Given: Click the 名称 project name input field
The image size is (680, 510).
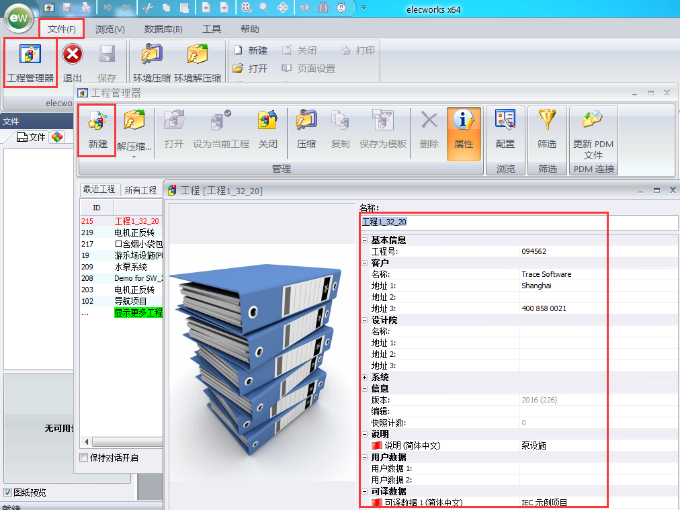Looking at the screenshot, I should coord(518,222).
